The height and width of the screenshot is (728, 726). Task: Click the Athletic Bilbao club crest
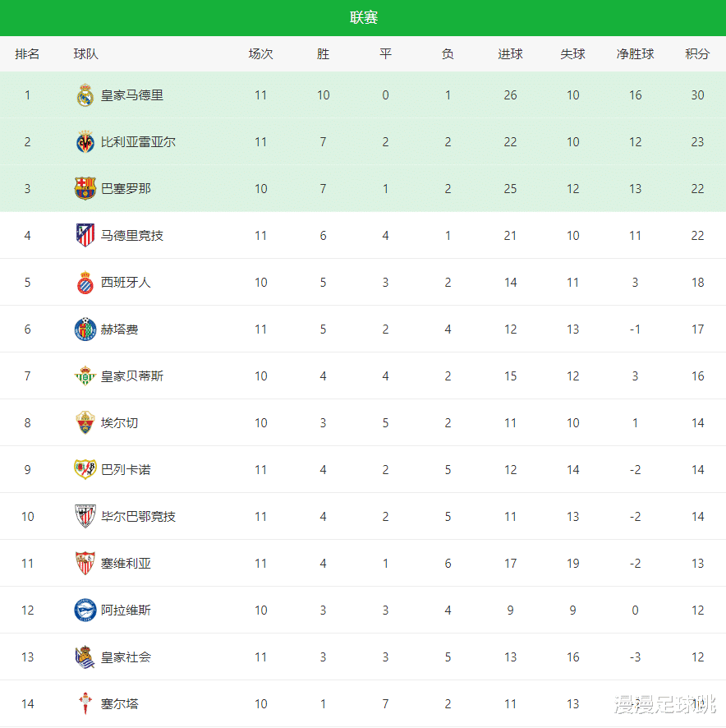click(x=85, y=517)
